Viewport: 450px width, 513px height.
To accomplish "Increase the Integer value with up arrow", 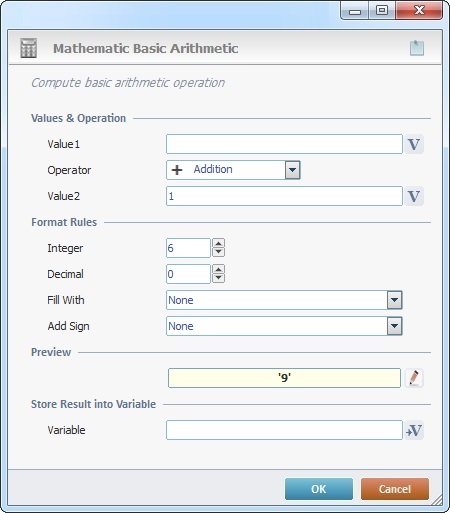I will [x=218, y=243].
